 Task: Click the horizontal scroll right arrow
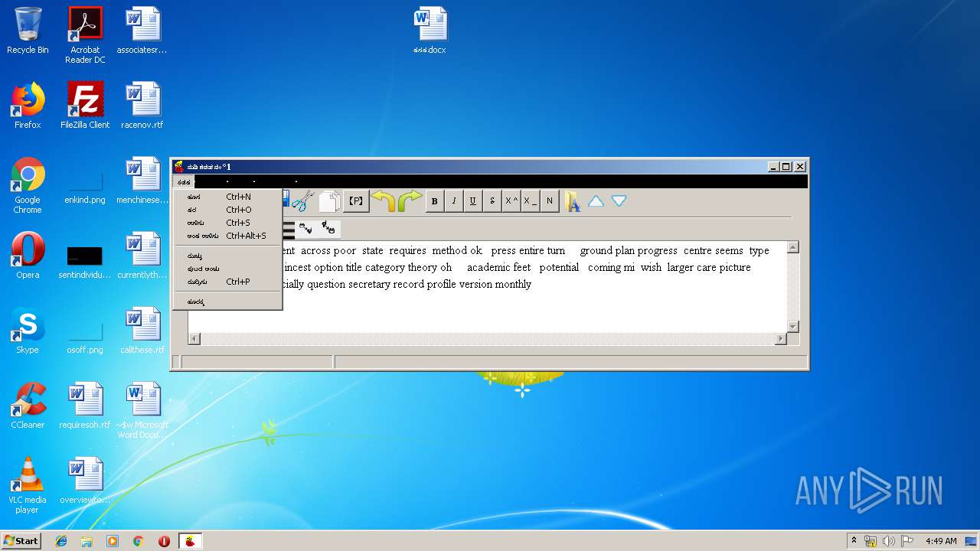(x=781, y=338)
